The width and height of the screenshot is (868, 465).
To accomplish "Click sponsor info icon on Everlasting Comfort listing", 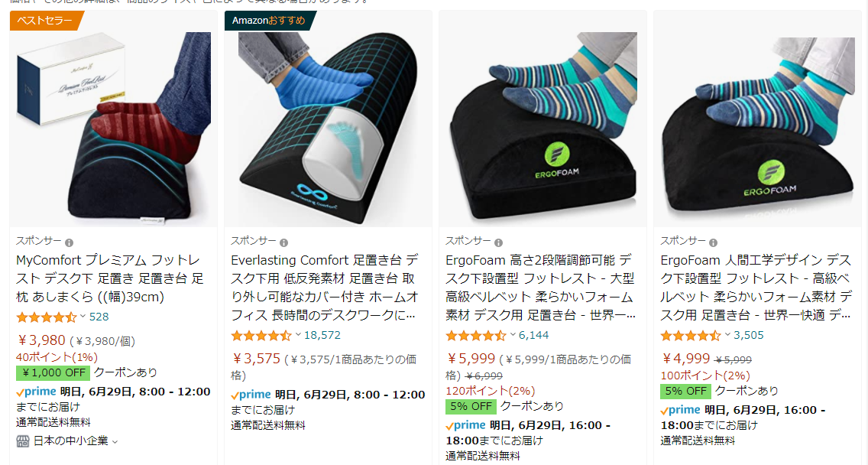I will point(284,242).
